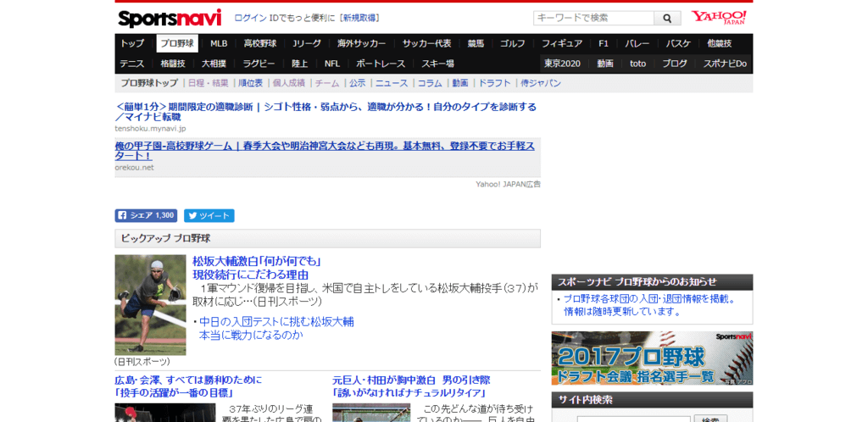This screenshot has width=868, height=422.
Task: Select プロ野球トップ sub-navigation
Action: [149, 83]
